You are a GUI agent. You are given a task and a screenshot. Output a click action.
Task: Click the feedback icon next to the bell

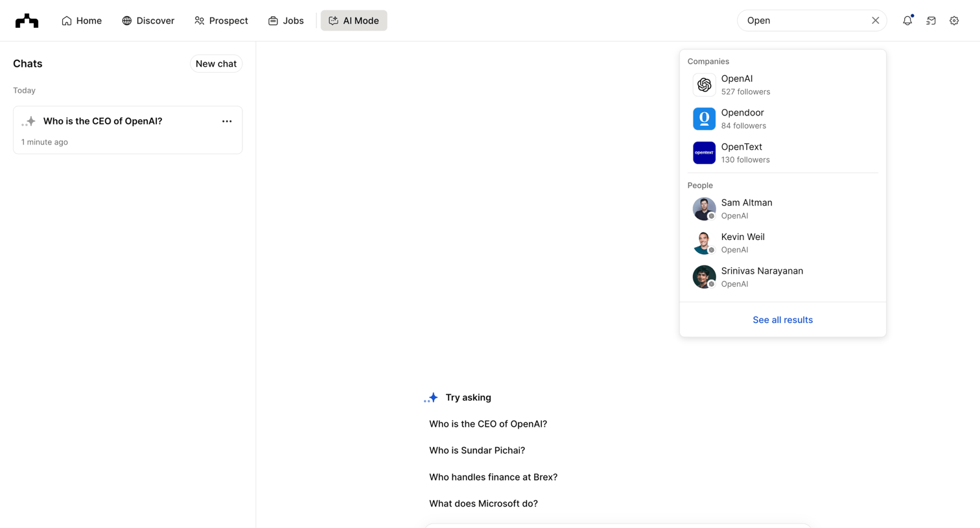point(931,21)
